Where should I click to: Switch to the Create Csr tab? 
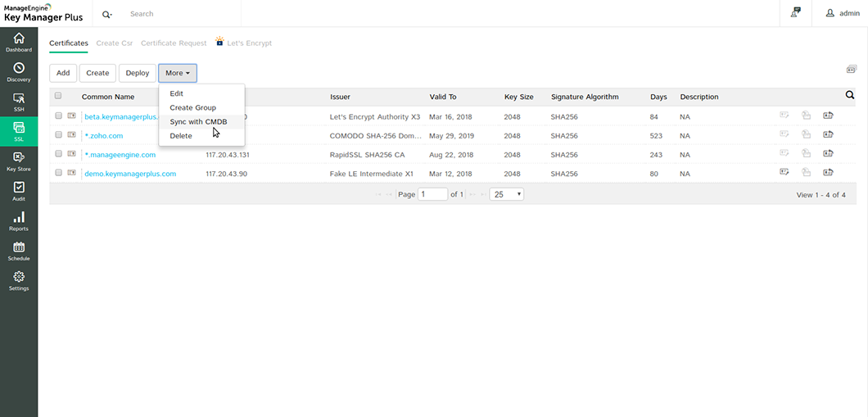pyautogui.click(x=115, y=43)
